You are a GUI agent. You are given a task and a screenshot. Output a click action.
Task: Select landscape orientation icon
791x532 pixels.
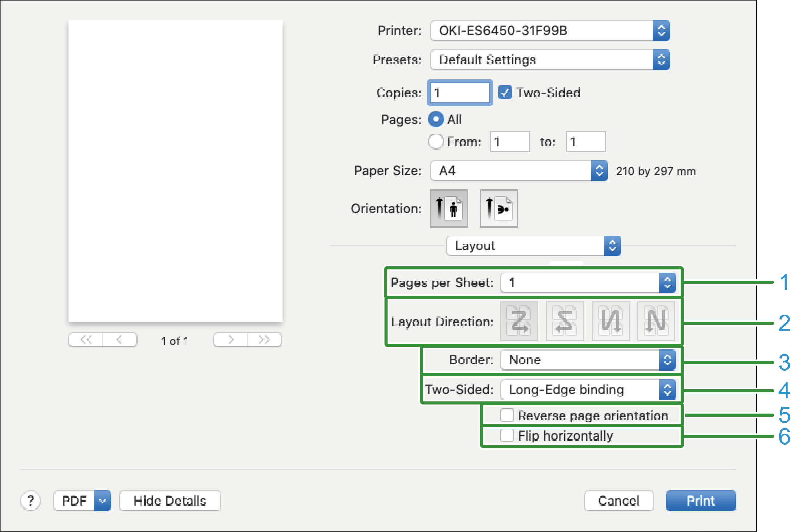[x=499, y=209]
